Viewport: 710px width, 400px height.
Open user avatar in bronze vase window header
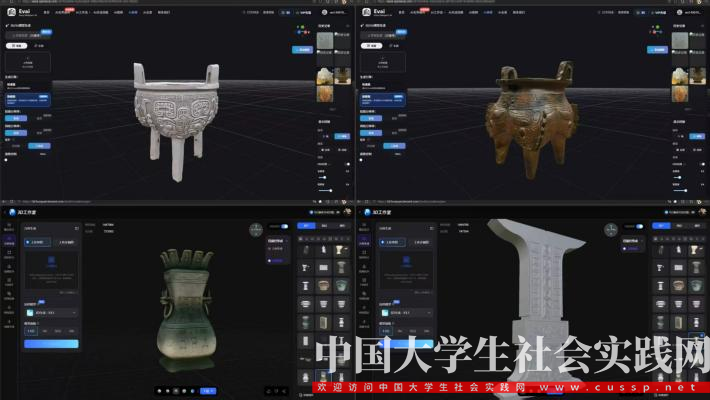[347, 212]
